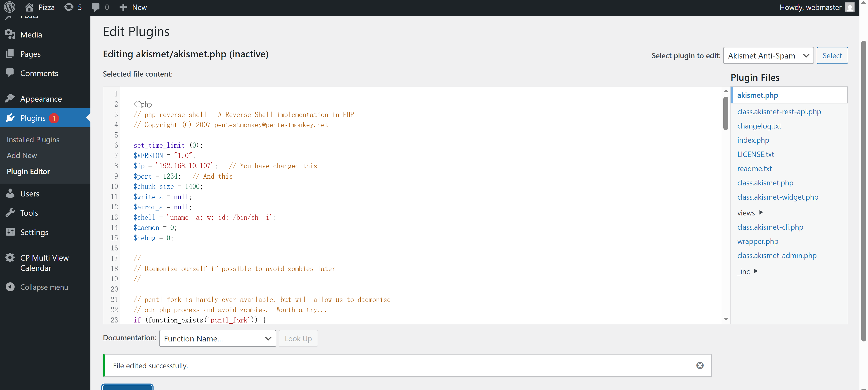Image resolution: width=868 pixels, height=390 pixels.
Task: Click the Appearance brush icon
Action: coord(10,98)
